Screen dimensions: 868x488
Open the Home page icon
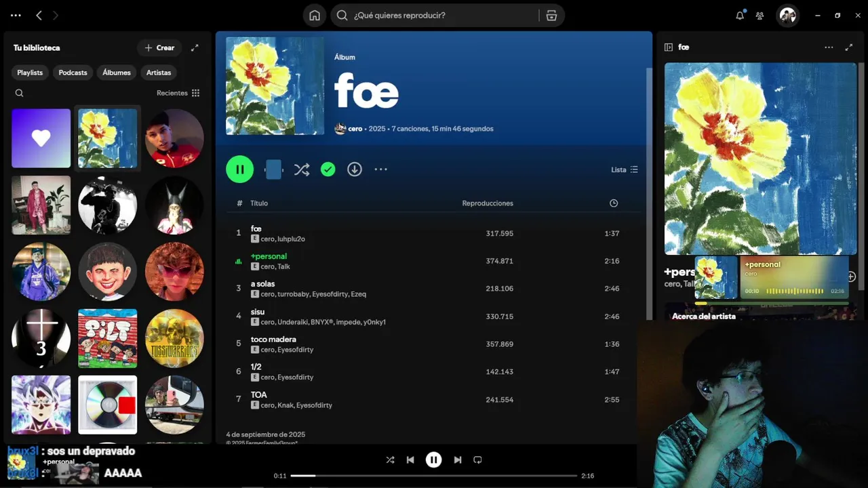(x=315, y=15)
